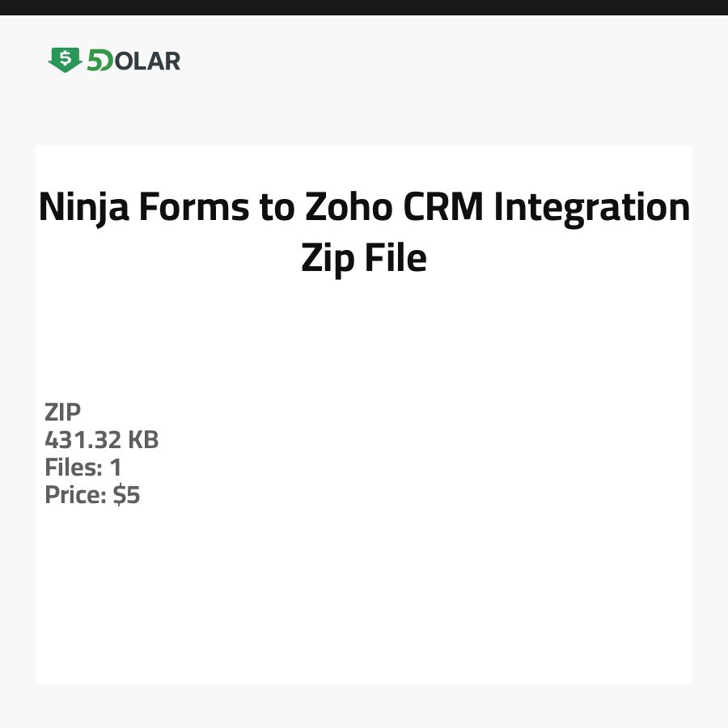Click the 431.32 KB file size text
This screenshot has height=728, width=728.
[101, 440]
